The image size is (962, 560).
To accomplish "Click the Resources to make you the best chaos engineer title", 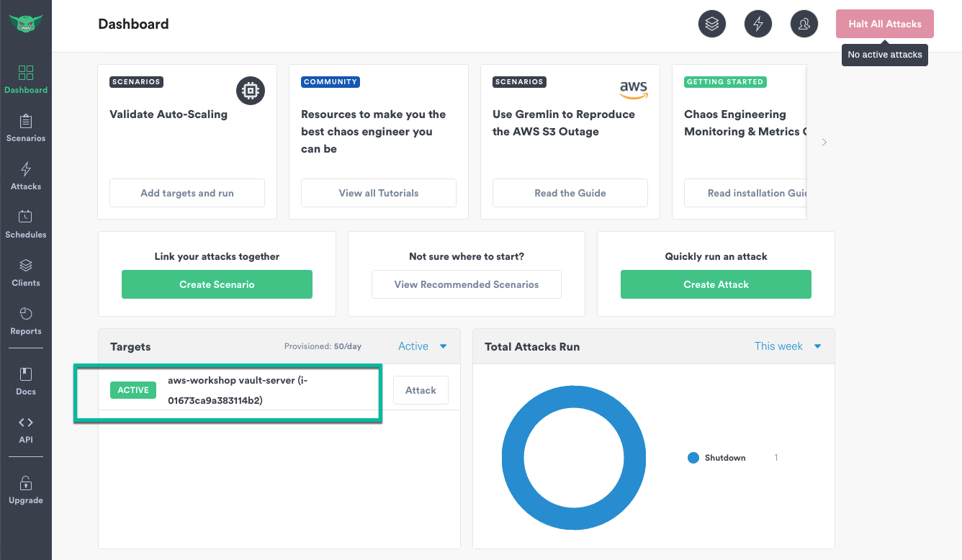I will click(373, 132).
